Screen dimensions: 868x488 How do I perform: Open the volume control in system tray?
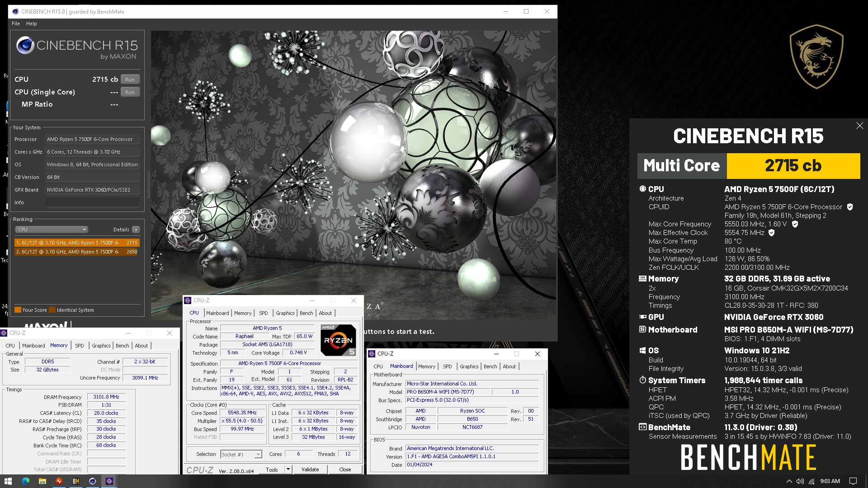click(800, 481)
